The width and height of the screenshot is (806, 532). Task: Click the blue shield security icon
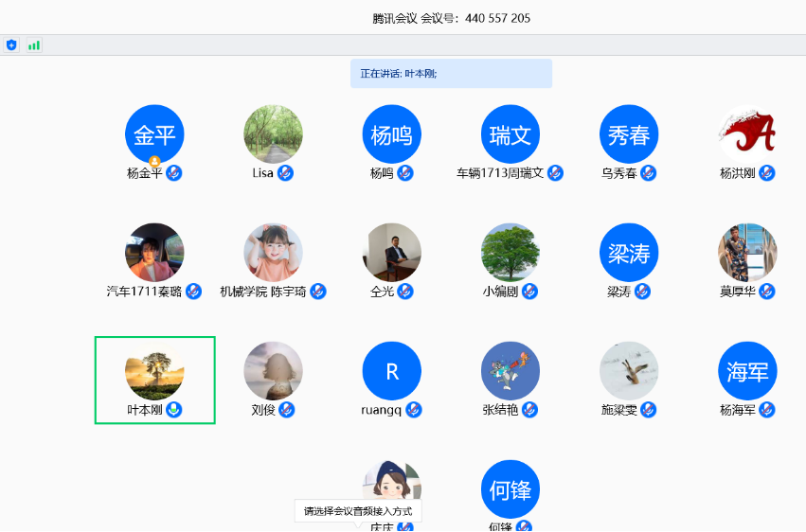tap(11, 44)
